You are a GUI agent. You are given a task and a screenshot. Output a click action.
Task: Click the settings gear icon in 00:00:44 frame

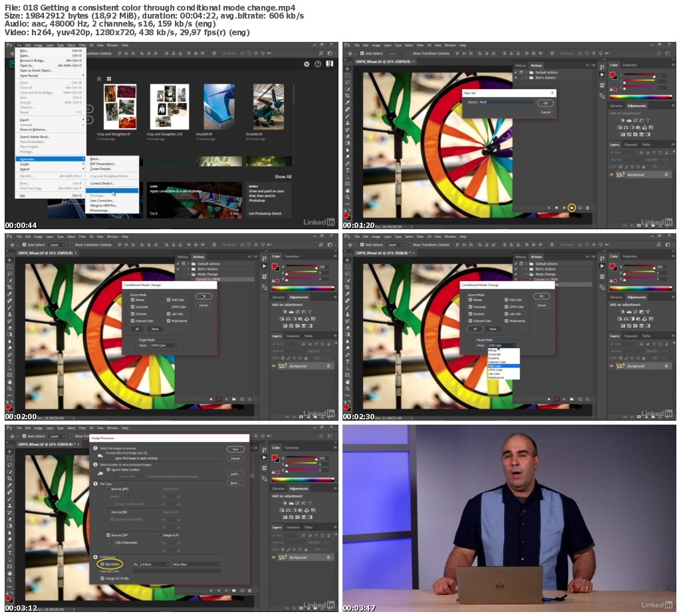pos(307,64)
